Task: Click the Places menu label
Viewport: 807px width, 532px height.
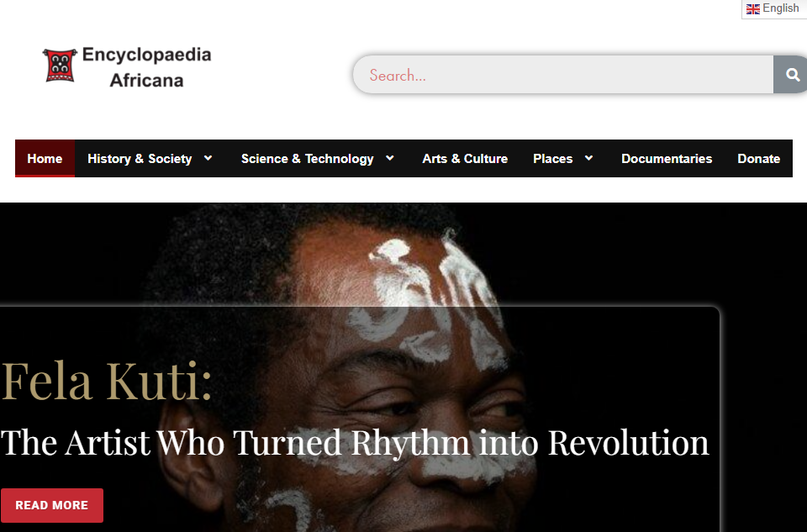Action: (553, 159)
